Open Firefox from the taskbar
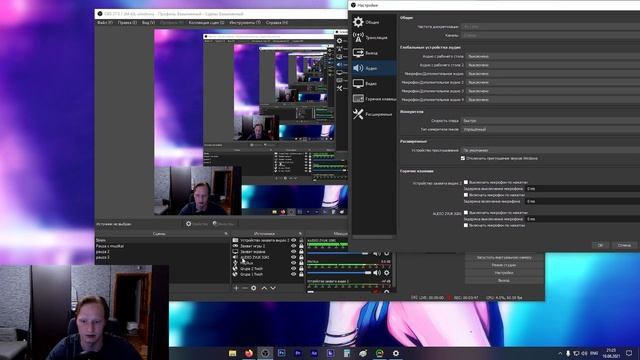Viewport: 640px width, 360px height. click(x=249, y=353)
